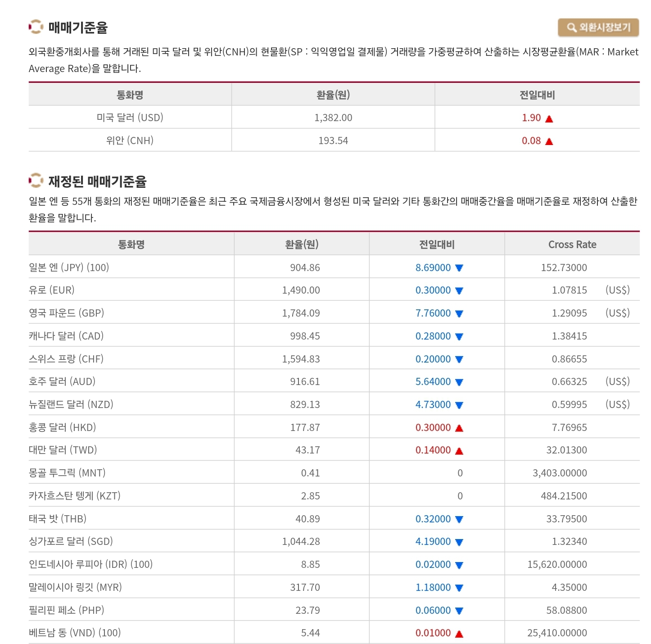Click the 193.54 exchange rate value
Viewport: 651px width, 644px height.
(333, 141)
